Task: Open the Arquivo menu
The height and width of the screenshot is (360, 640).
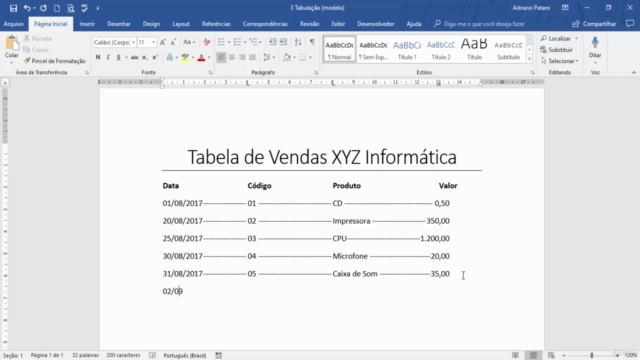Action: (x=13, y=24)
